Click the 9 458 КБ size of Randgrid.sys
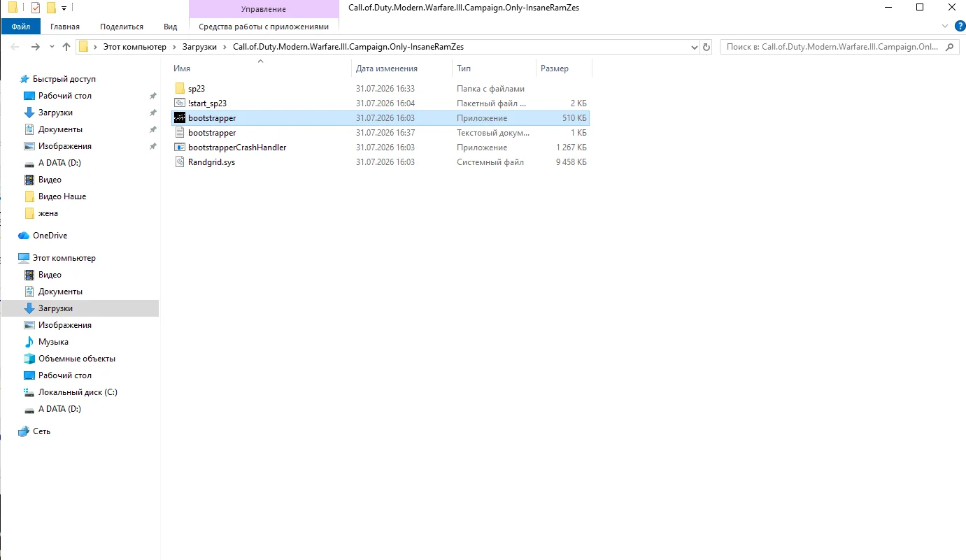The width and height of the screenshot is (966, 560). click(571, 162)
